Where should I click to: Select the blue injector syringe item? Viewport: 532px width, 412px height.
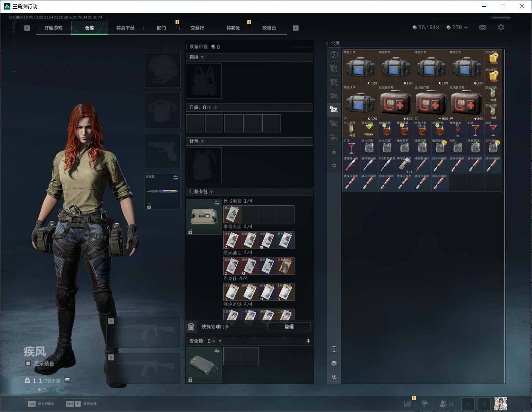click(369, 165)
